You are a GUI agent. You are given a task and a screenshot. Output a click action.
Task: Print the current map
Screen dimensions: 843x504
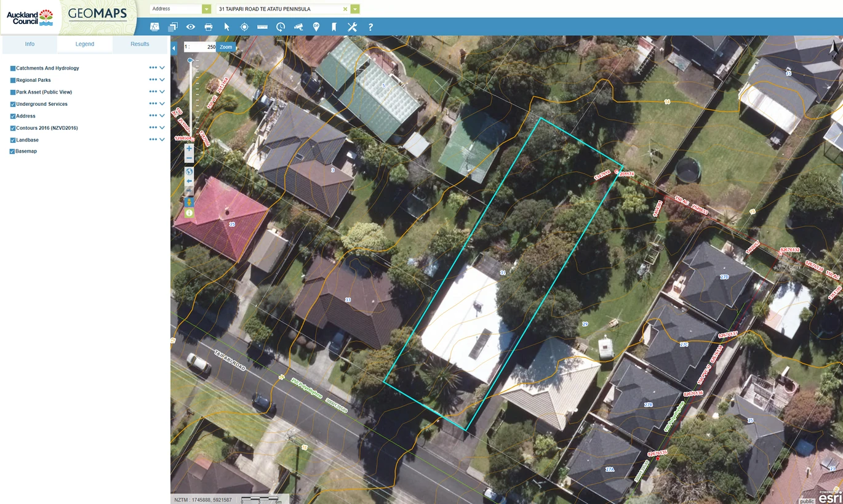pos(209,27)
